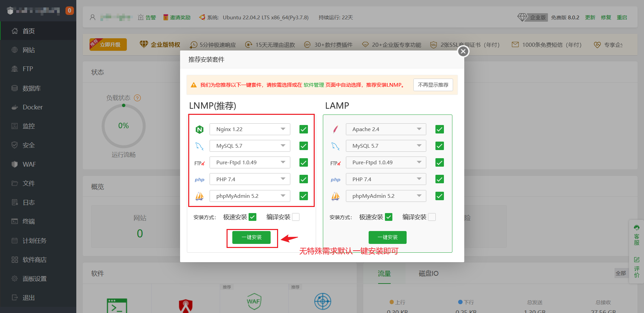The height and width of the screenshot is (313, 644).
Task: Open LNMP Pure-Ftpd 1.0.49 dropdown
Action: click(x=250, y=163)
